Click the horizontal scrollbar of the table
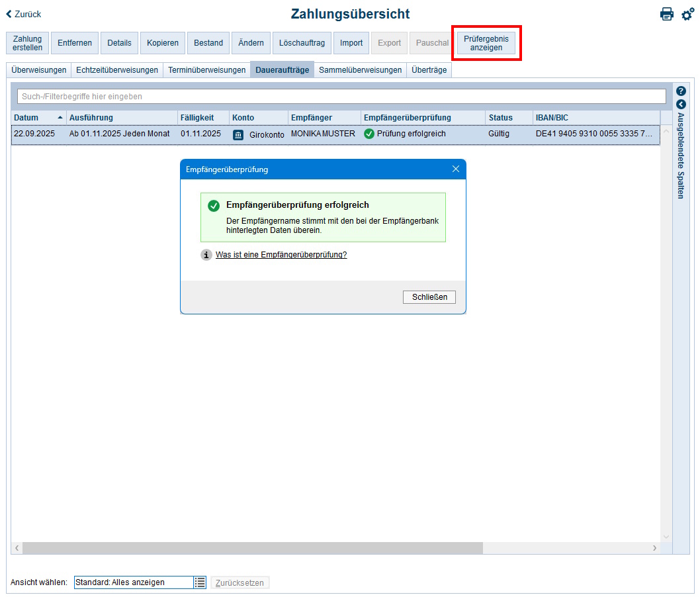The width and height of the screenshot is (700, 597). pyautogui.click(x=251, y=548)
